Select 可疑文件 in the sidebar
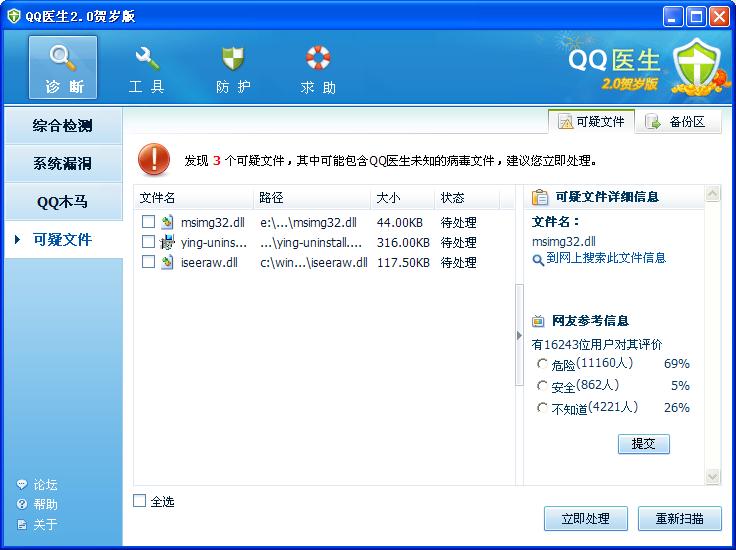Screen dimensions: 736x550 (63, 239)
